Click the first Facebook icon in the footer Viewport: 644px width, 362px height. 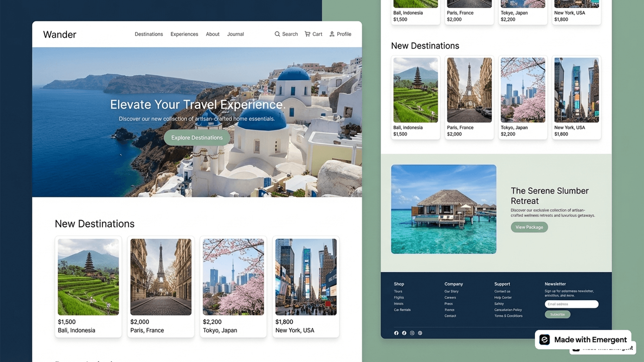tap(396, 333)
